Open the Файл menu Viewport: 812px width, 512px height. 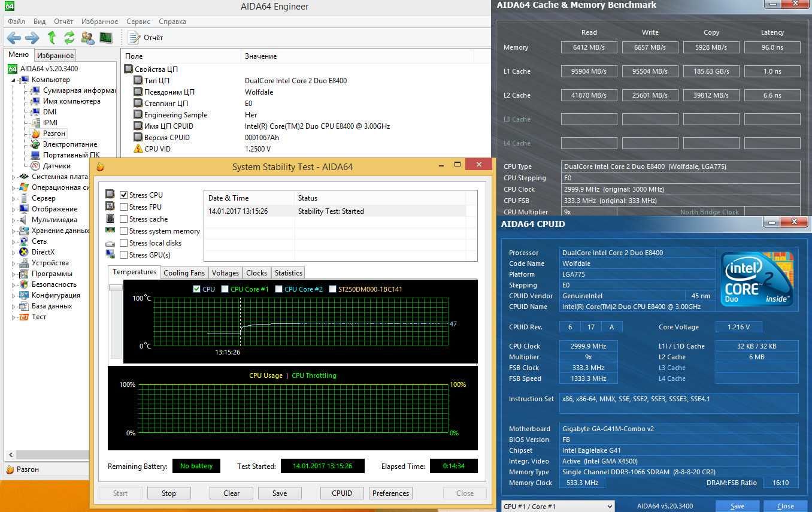pos(16,22)
